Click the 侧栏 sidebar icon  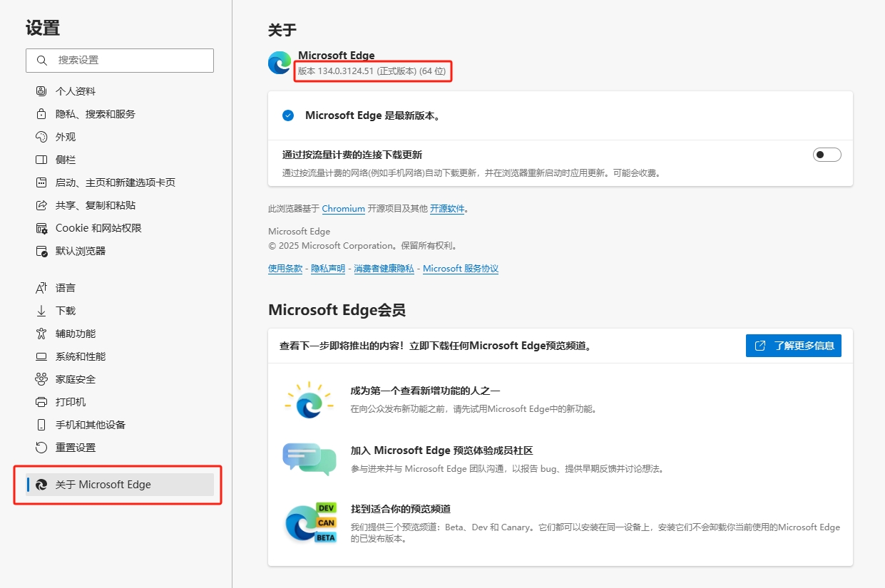click(x=41, y=160)
